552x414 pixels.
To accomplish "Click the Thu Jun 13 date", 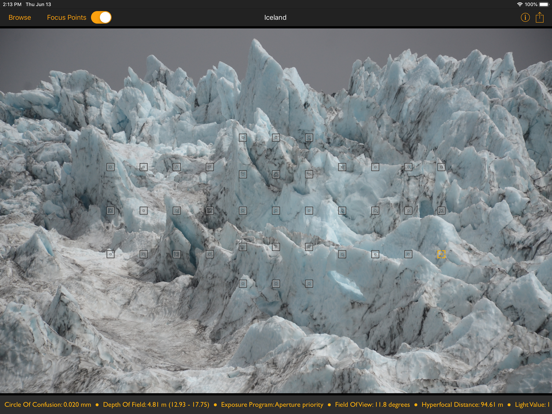I will pos(38,4).
